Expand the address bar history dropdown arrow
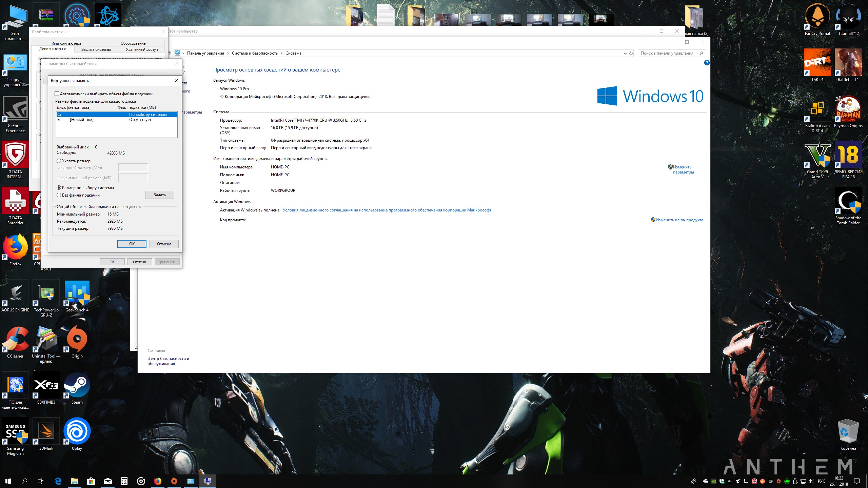The height and width of the screenshot is (488, 868). (625, 53)
